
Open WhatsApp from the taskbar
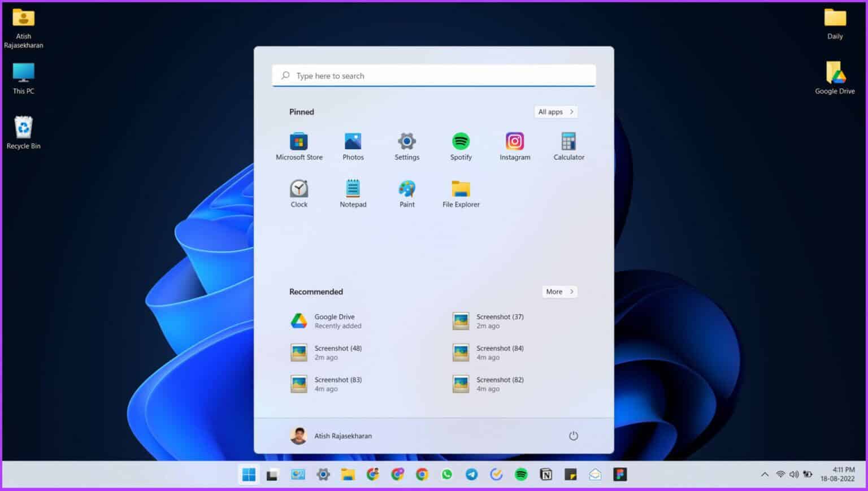click(447, 475)
